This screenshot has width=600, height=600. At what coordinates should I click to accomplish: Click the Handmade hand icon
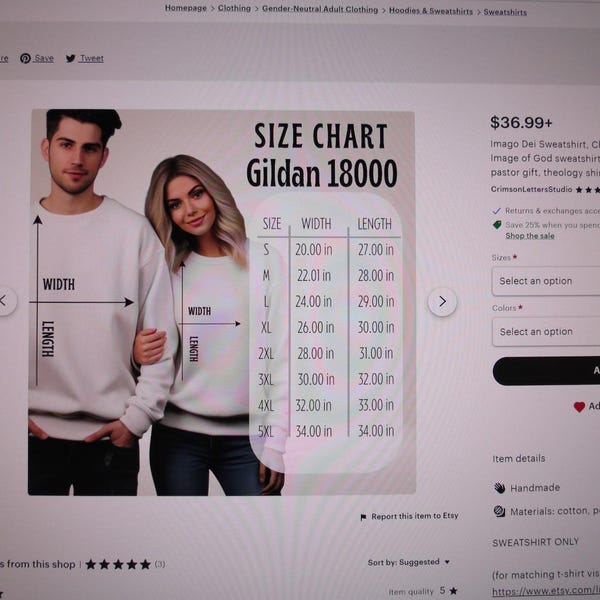click(499, 488)
